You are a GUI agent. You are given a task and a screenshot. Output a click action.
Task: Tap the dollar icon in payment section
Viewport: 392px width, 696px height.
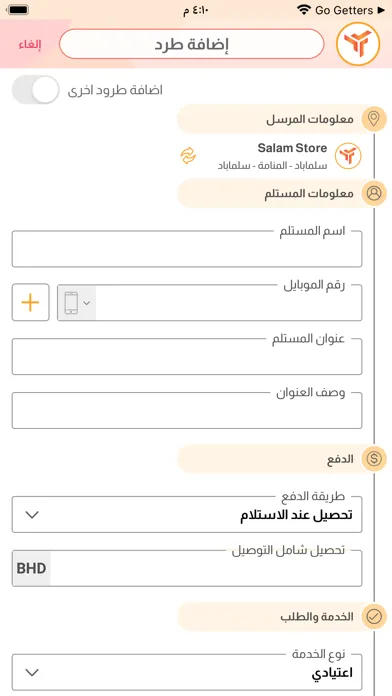point(374,459)
